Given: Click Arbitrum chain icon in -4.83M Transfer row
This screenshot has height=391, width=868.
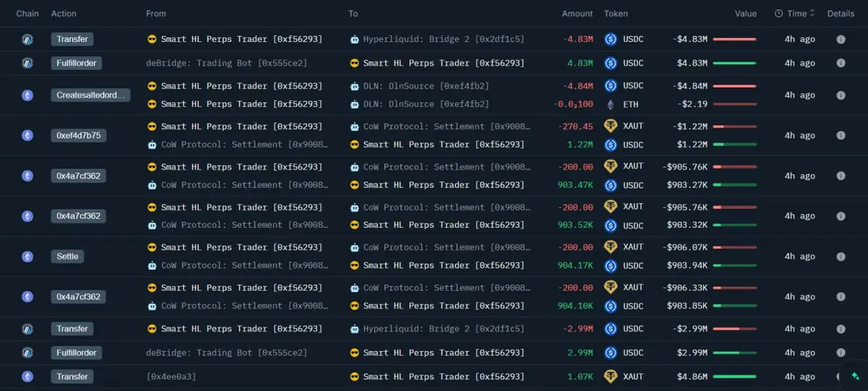Looking at the screenshot, I should 27,39.
